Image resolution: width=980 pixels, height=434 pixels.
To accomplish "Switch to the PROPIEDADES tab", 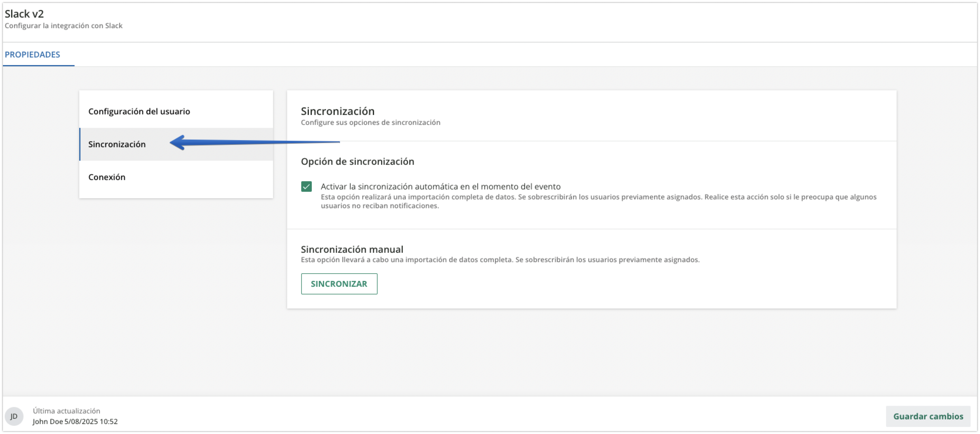I will click(x=32, y=54).
